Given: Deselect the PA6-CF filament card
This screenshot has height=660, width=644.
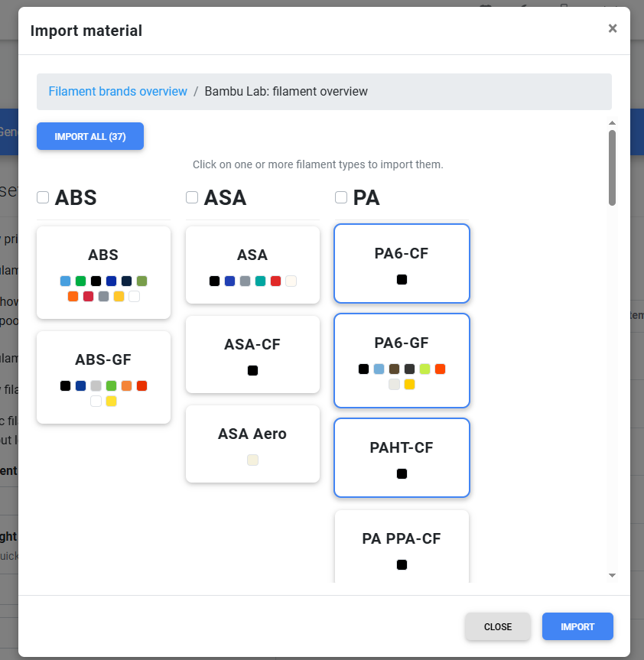Looking at the screenshot, I should pyautogui.click(x=402, y=264).
